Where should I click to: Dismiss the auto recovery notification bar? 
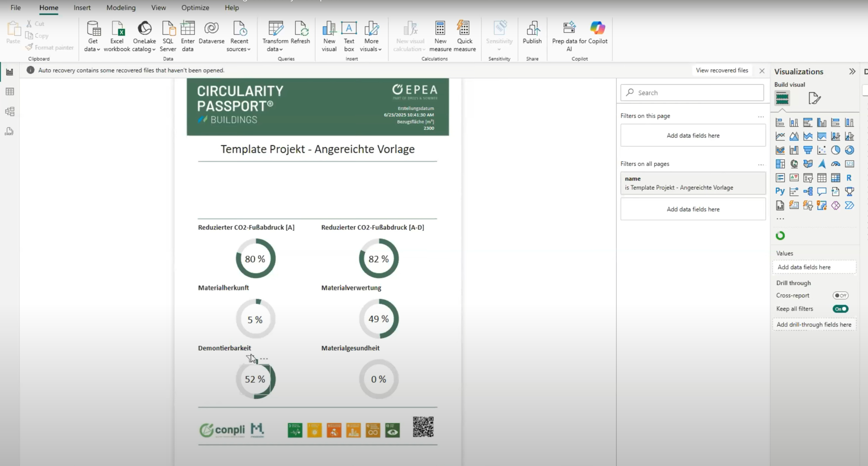[x=762, y=71]
